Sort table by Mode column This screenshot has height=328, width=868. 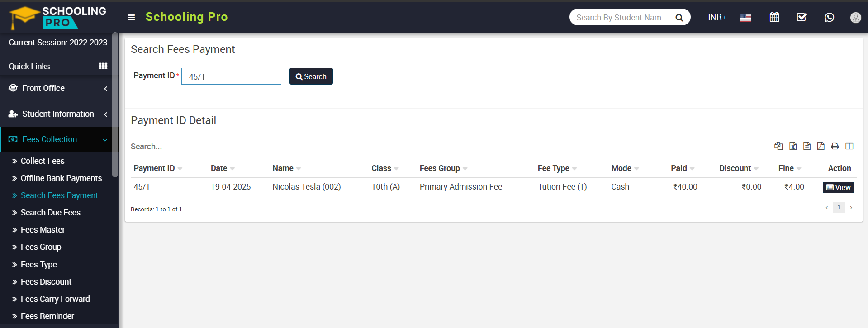point(625,168)
